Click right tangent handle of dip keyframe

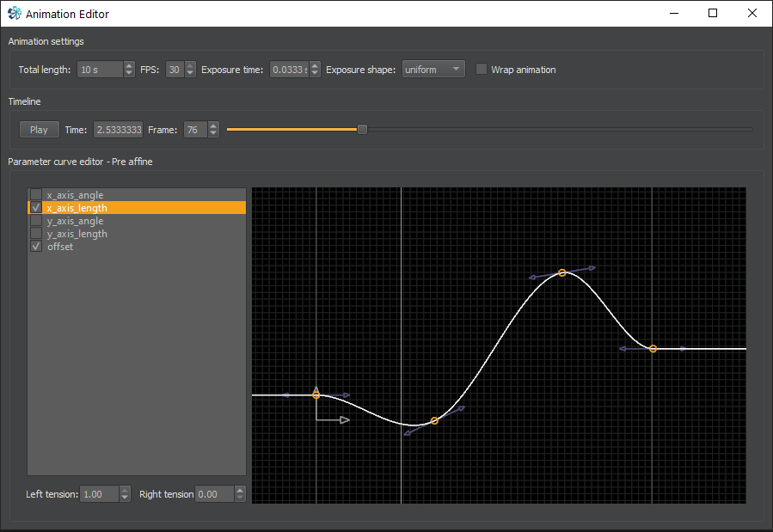coord(461,408)
